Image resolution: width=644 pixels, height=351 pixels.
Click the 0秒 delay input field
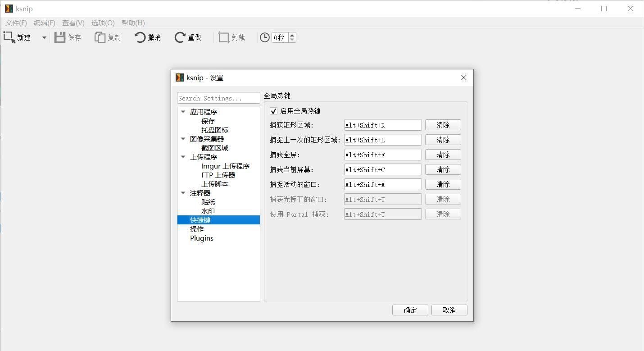pos(280,37)
